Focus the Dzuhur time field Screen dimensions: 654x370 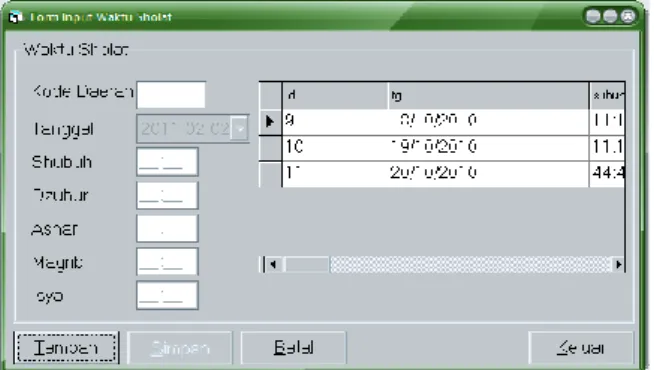[x=167, y=195]
